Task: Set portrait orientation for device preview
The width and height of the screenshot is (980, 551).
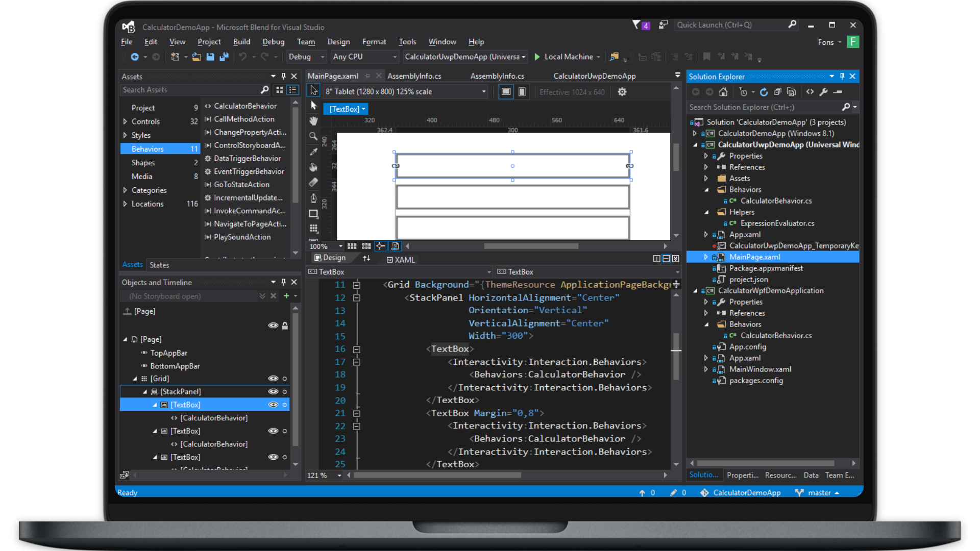Action: click(x=522, y=92)
